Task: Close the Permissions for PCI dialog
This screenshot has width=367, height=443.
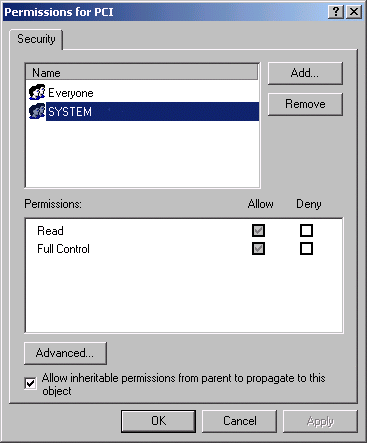Action: pyautogui.click(x=354, y=12)
